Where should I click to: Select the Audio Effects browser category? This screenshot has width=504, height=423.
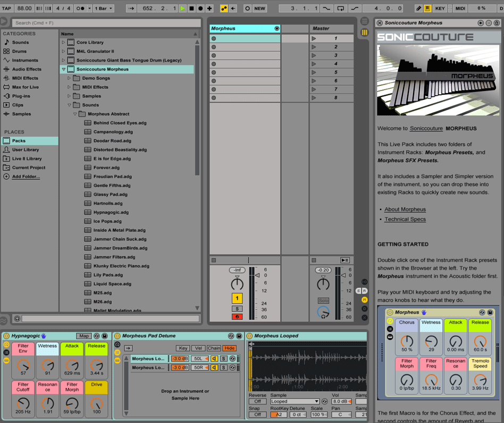pos(27,69)
